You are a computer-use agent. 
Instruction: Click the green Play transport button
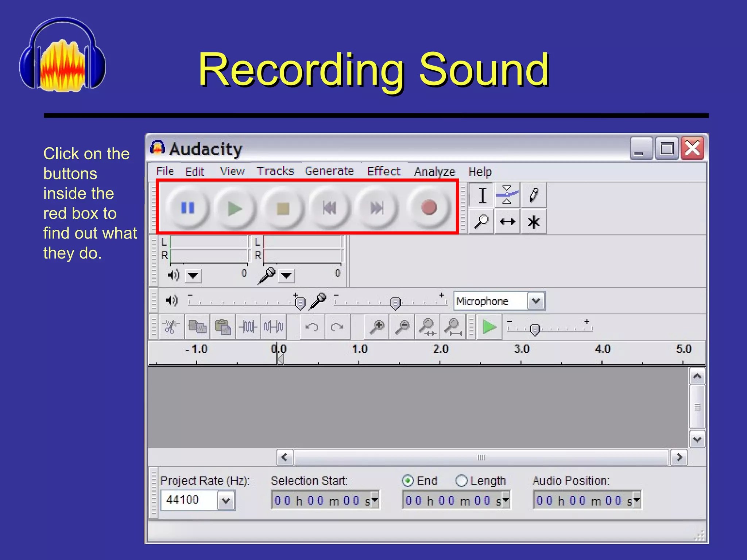[235, 208]
